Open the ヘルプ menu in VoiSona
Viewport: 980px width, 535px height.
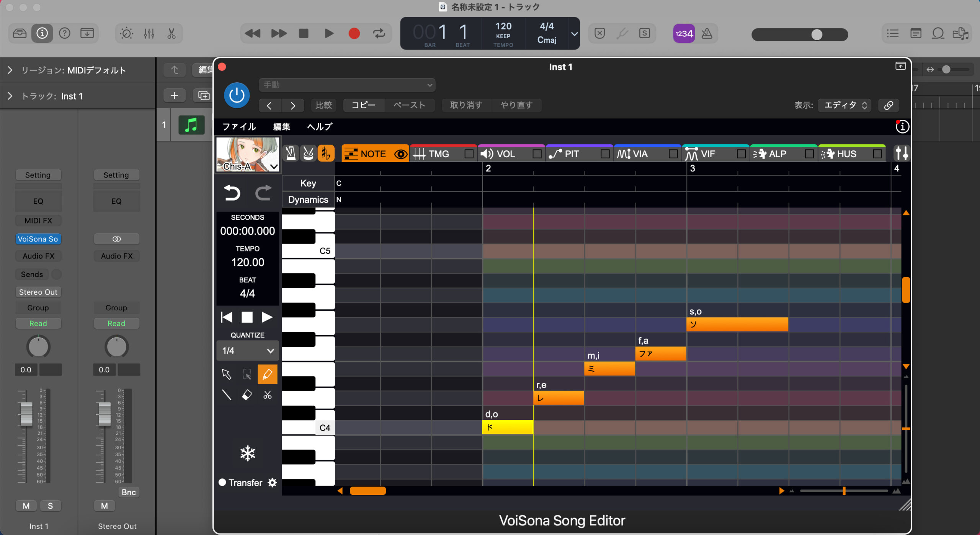320,127
